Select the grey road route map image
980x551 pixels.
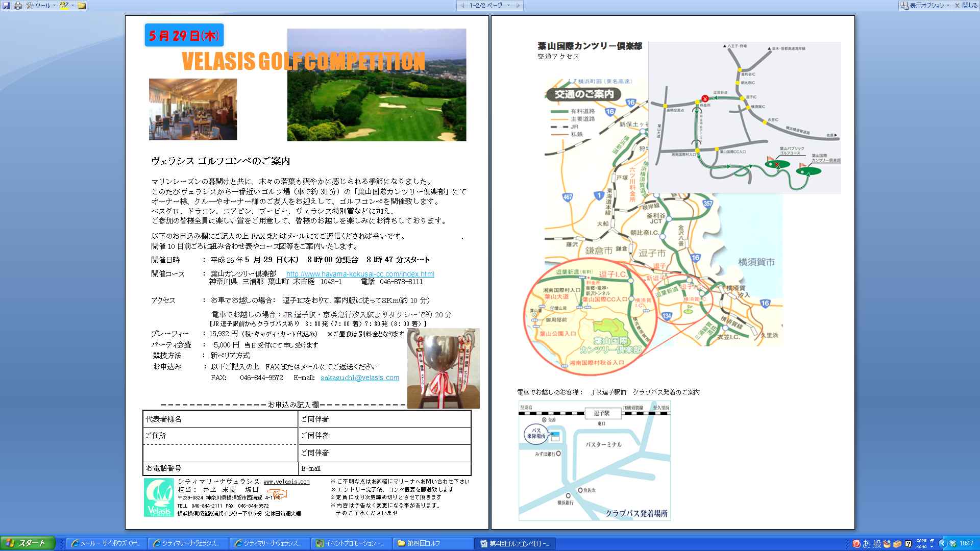pyautogui.click(x=744, y=117)
